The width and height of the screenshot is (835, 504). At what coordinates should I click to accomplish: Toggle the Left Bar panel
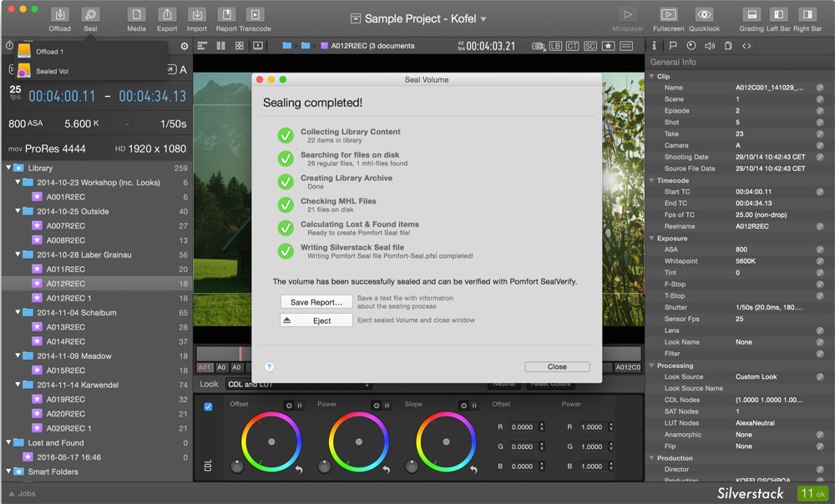778,19
